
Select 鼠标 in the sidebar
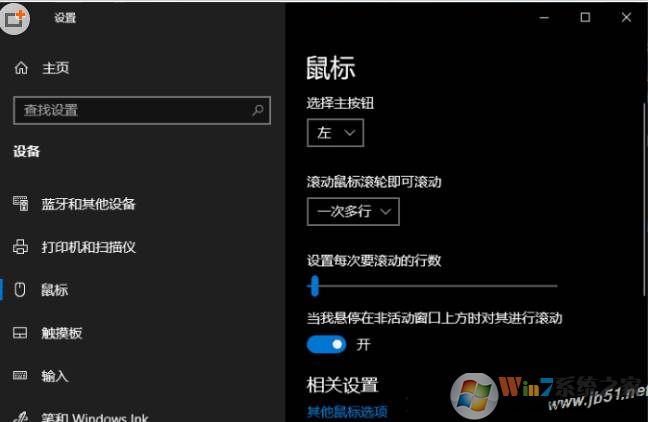(54, 290)
